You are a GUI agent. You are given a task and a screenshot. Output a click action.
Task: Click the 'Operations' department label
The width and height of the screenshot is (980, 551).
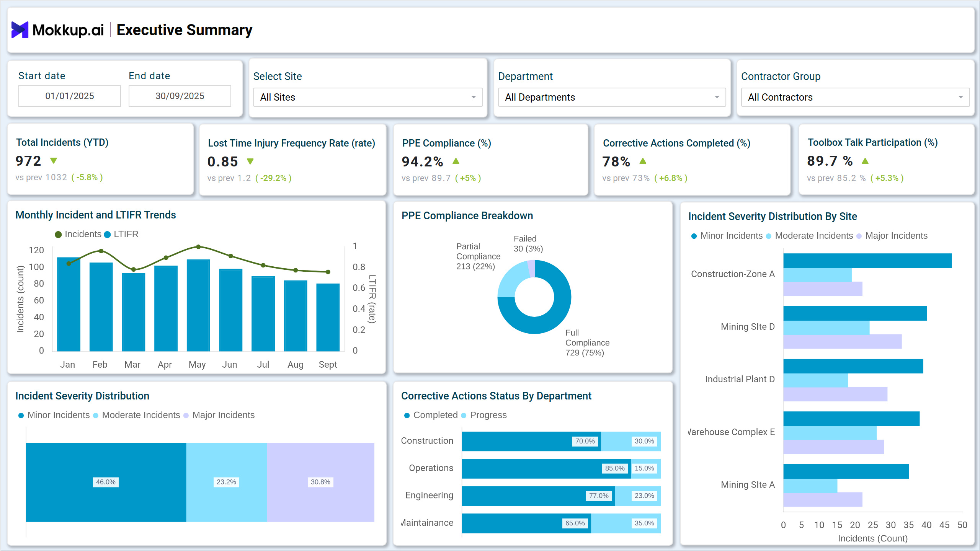[431, 468]
